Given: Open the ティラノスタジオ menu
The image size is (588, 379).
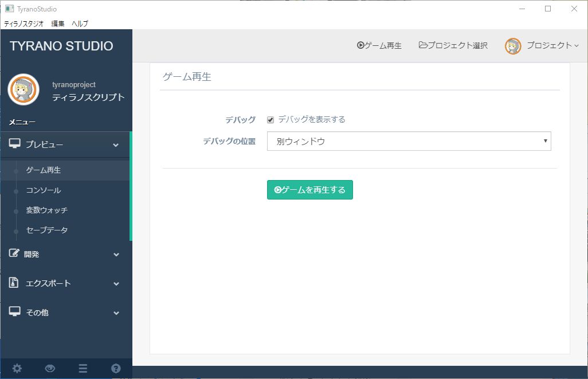Looking at the screenshot, I should (x=23, y=24).
